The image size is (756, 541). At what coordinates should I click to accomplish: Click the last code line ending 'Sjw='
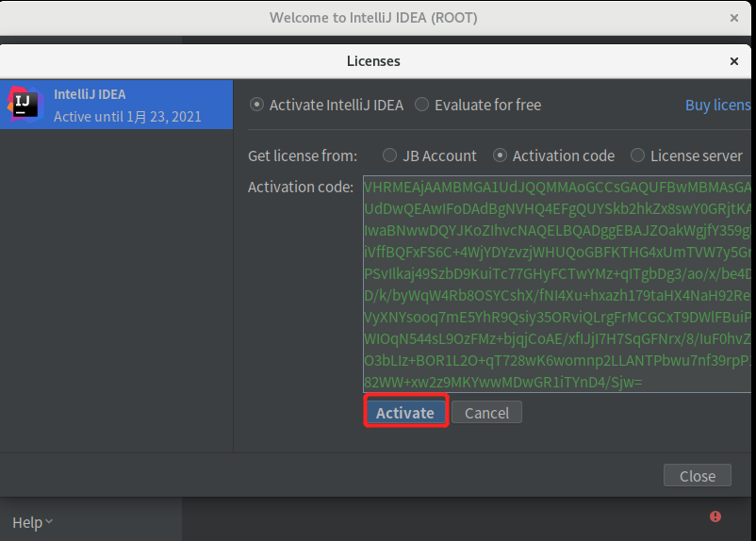502,383
